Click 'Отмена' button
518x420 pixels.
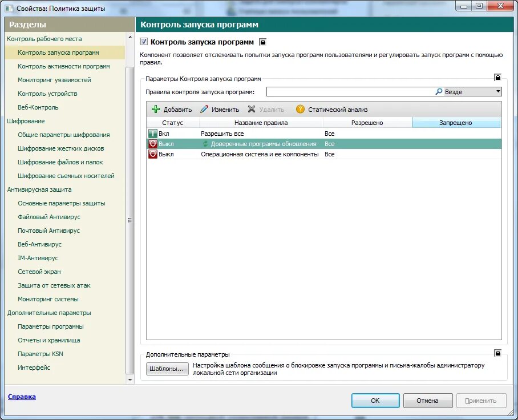coord(427,401)
